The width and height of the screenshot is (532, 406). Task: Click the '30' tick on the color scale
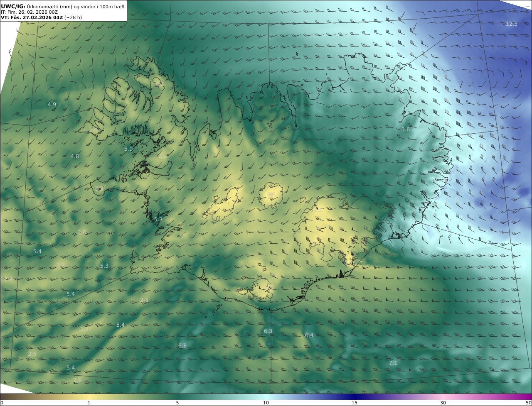(x=443, y=403)
